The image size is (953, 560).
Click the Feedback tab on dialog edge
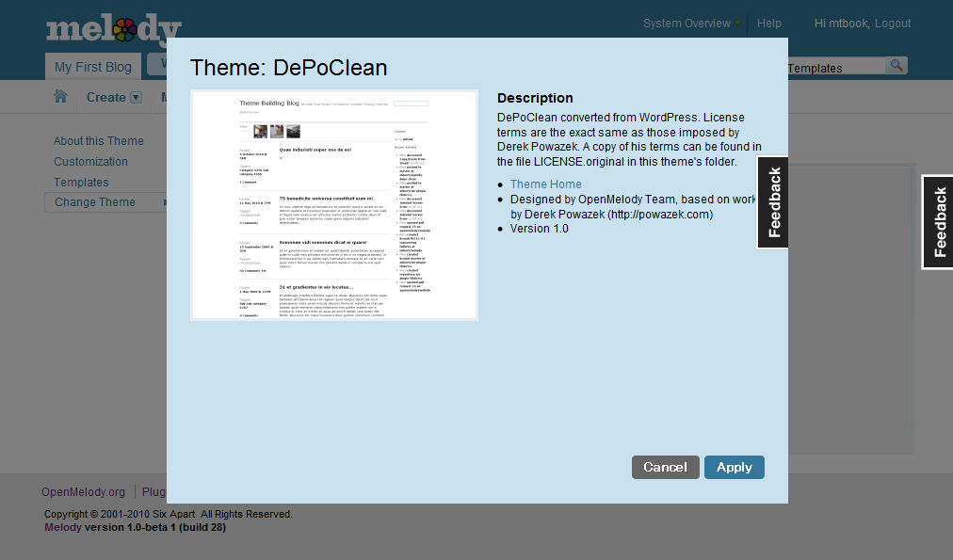(x=772, y=202)
